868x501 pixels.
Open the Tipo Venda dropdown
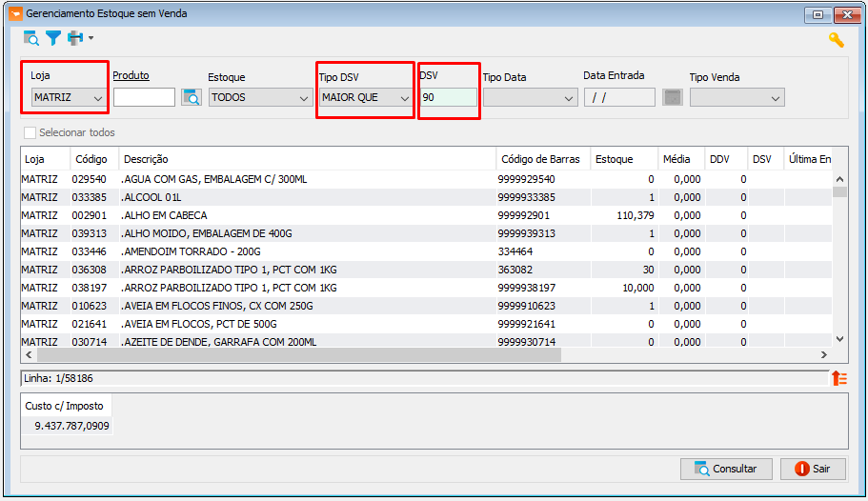pos(737,98)
